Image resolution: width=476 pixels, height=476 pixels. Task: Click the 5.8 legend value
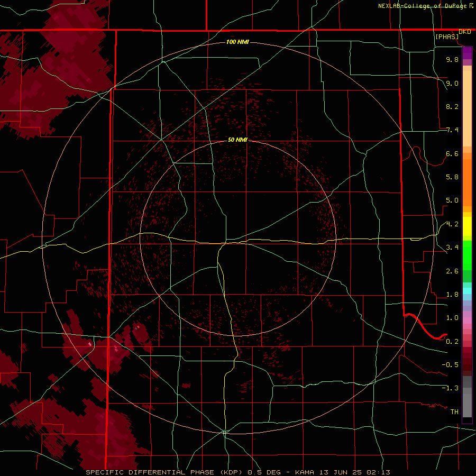click(x=452, y=177)
